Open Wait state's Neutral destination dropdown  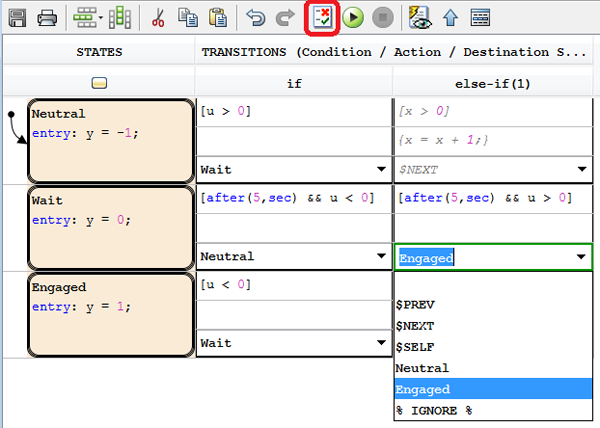(381, 257)
